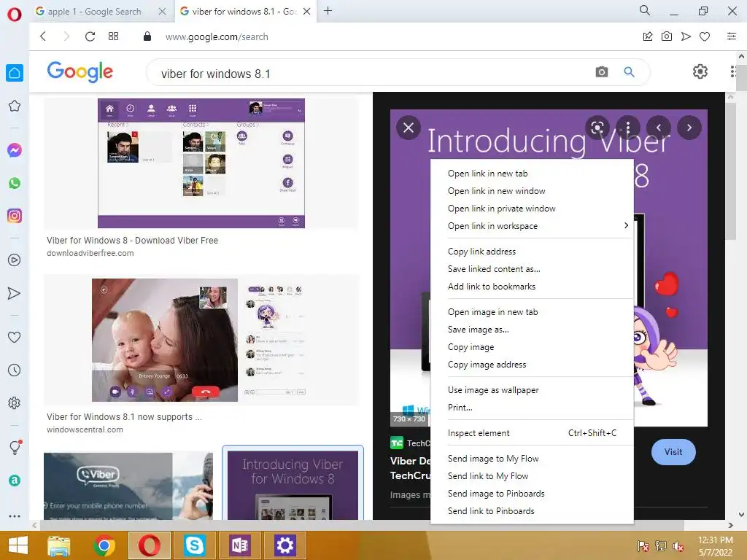
Task: Click the Google Lens icon on preview
Action: (x=597, y=128)
